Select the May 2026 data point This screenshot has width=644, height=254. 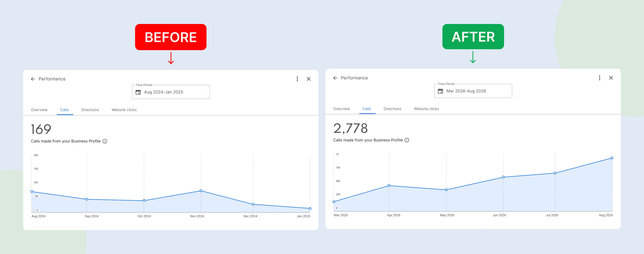click(446, 190)
